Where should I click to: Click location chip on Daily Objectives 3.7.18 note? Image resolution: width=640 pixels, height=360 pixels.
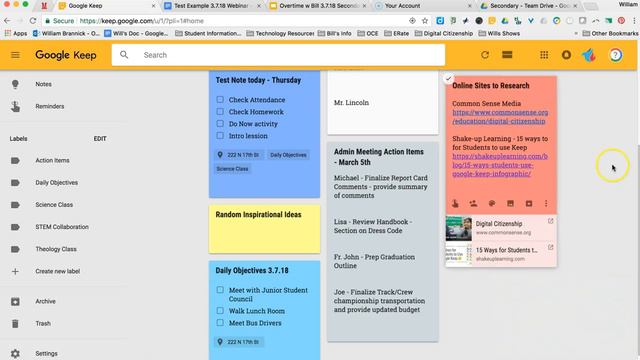pos(239,342)
